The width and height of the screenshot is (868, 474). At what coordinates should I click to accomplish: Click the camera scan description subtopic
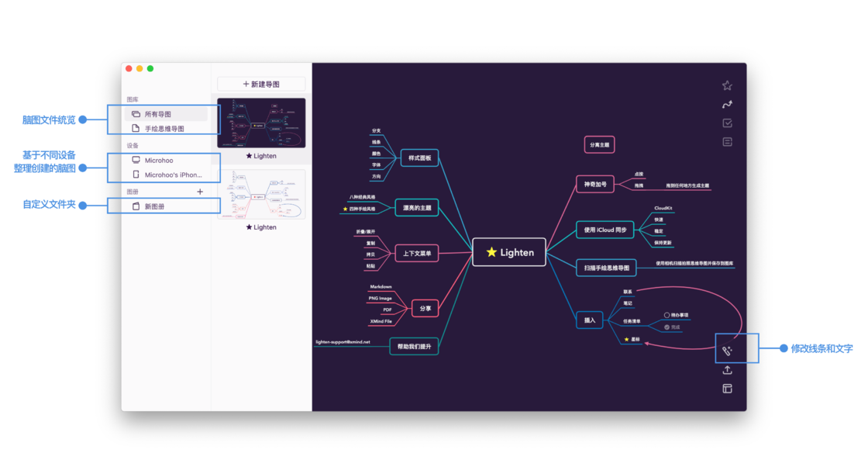point(694,263)
